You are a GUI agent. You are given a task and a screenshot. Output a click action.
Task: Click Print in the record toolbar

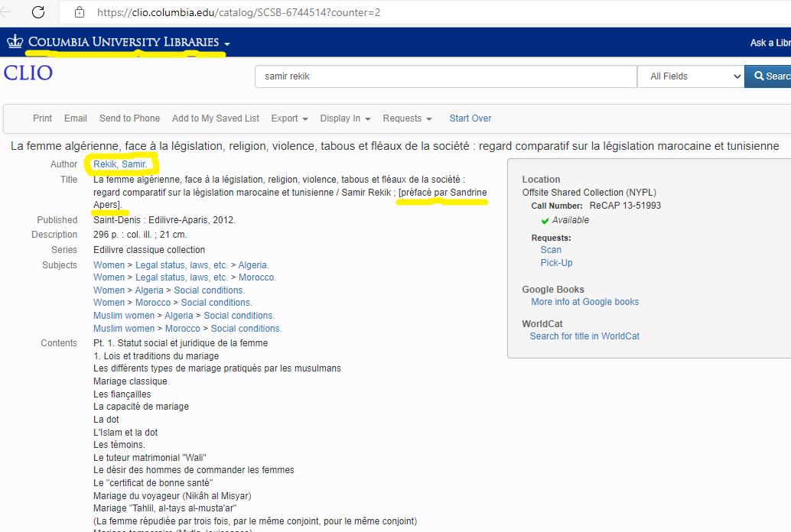[x=42, y=118]
